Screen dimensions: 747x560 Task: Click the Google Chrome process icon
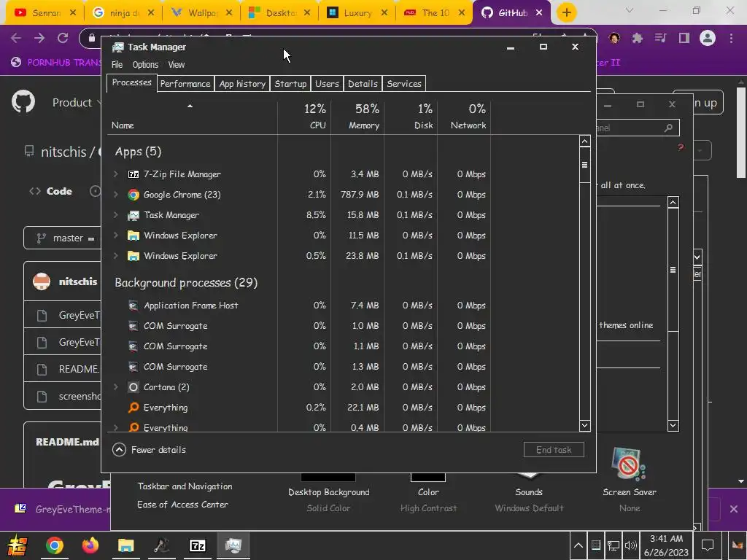coord(133,195)
